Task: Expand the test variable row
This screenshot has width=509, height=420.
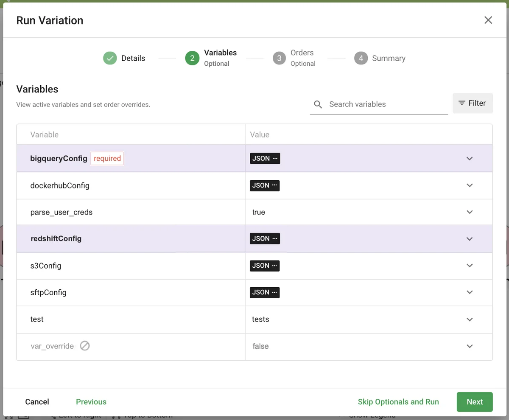Action: pos(470,319)
